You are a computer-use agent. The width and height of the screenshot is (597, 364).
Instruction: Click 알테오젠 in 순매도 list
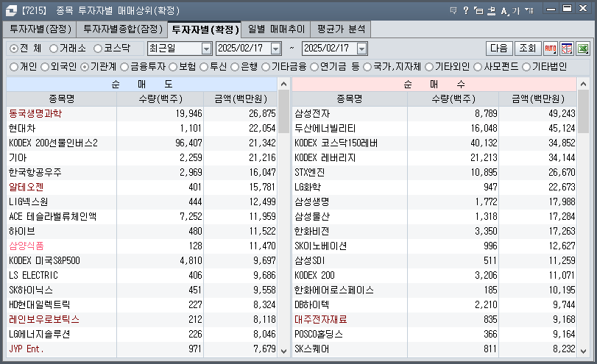27,187
